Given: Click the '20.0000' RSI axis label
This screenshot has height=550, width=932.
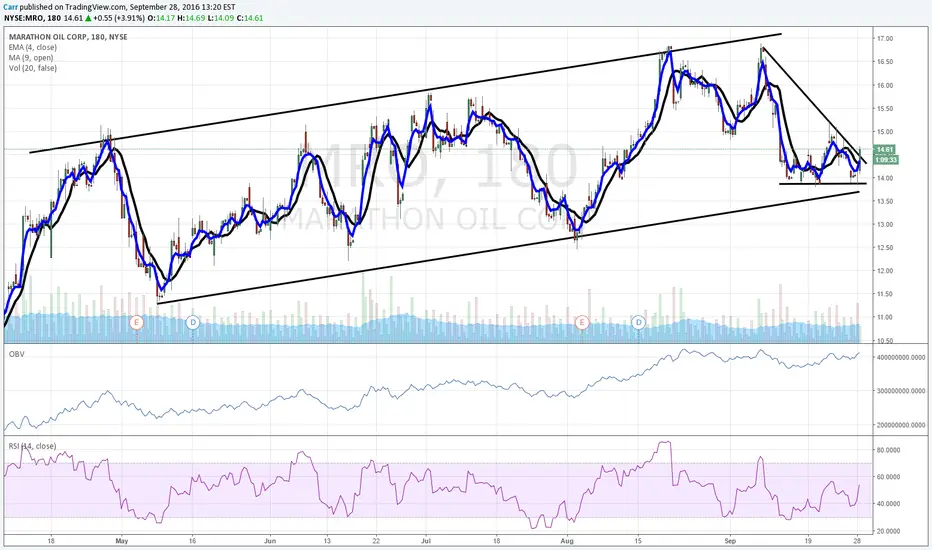Looking at the screenshot, I should tap(889, 531).
